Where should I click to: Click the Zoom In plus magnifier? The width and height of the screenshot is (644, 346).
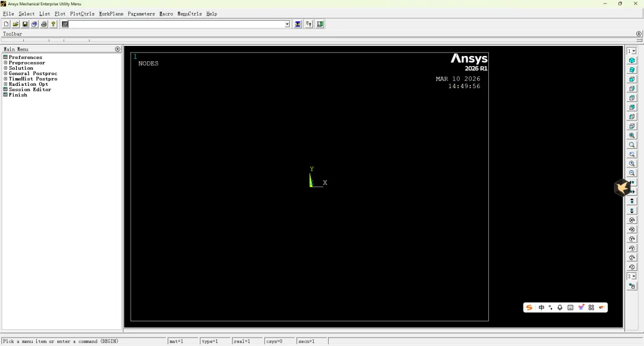pyautogui.click(x=631, y=164)
